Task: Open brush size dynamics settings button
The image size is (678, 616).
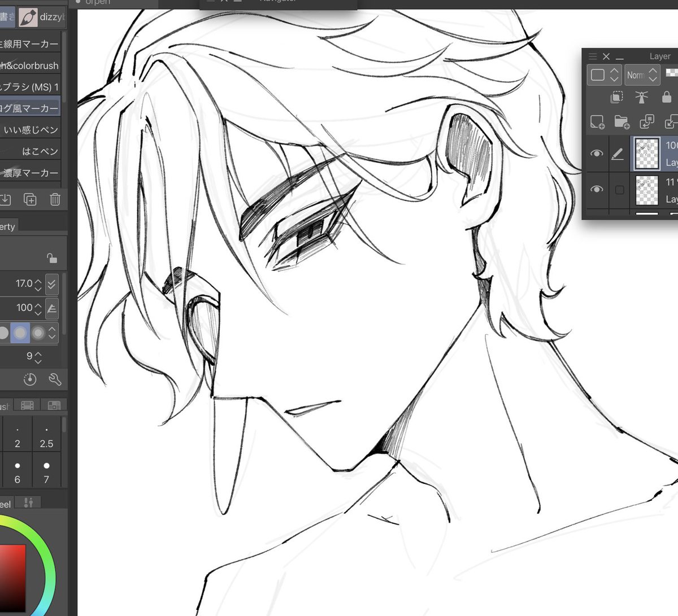Action: point(51,283)
